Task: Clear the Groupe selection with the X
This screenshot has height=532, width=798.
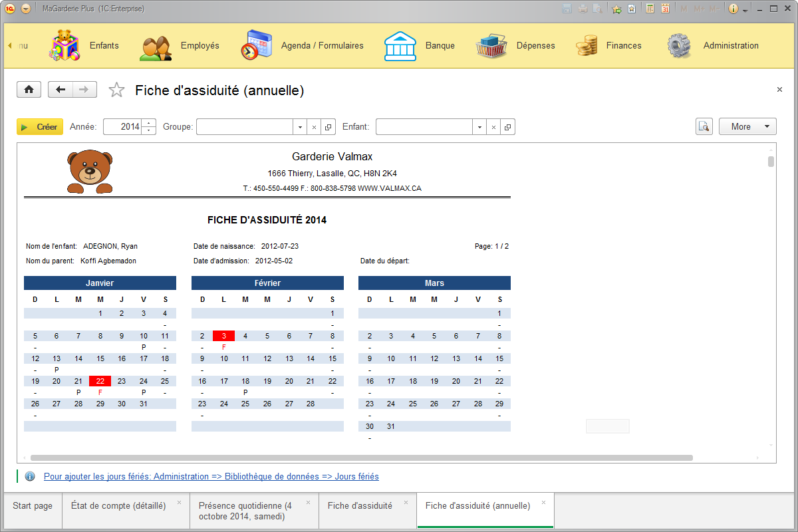Action: [x=313, y=126]
